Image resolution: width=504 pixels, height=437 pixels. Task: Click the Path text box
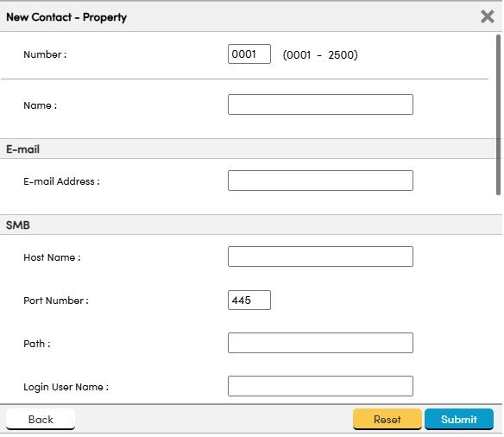click(x=320, y=343)
